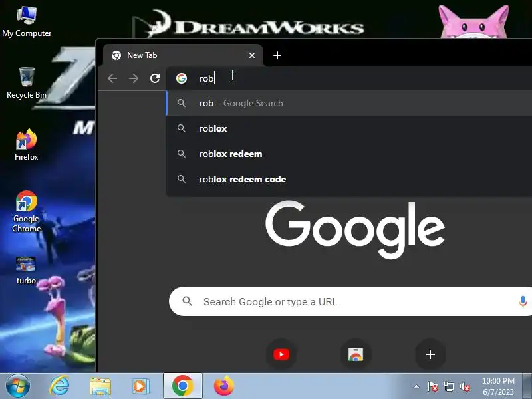
Task: Click the muted volume tray icon
Action: coord(464,386)
